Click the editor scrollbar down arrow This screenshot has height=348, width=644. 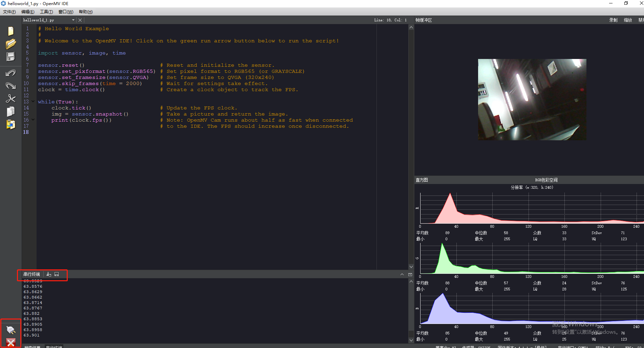(x=411, y=267)
